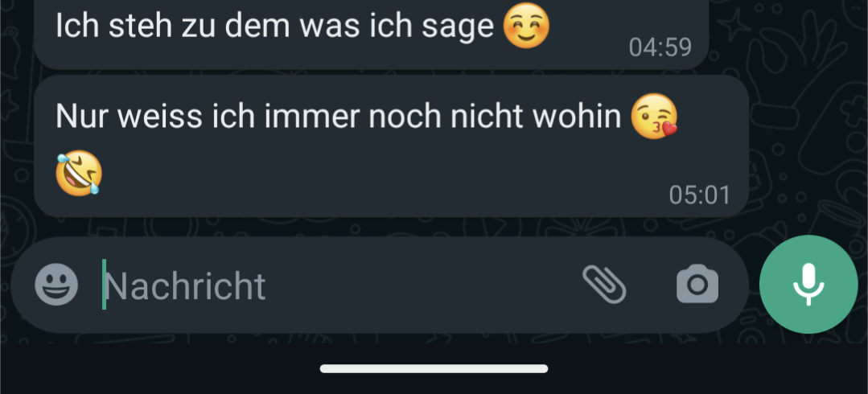Open the camera from message bar
The image size is (868, 394).
[x=697, y=285]
